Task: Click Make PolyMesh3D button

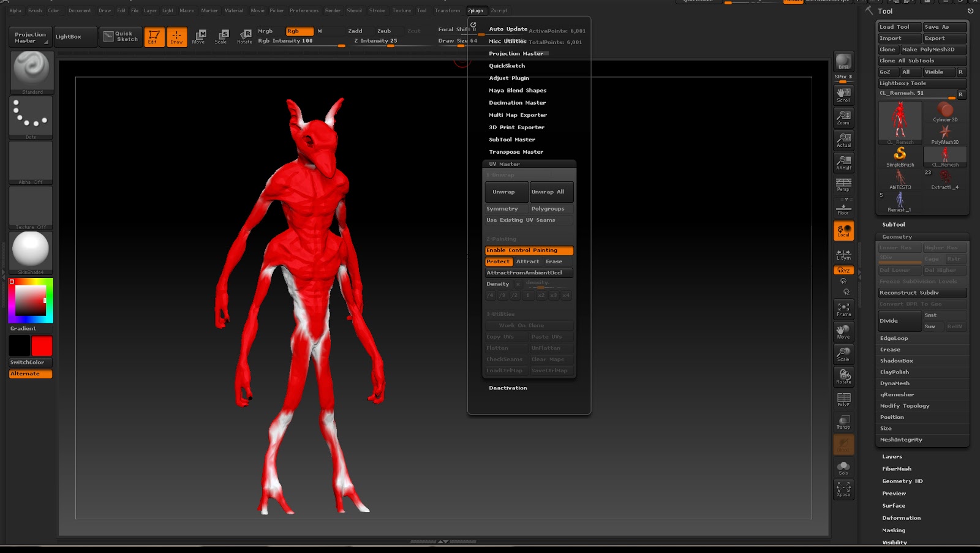Action: [x=933, y=50]
